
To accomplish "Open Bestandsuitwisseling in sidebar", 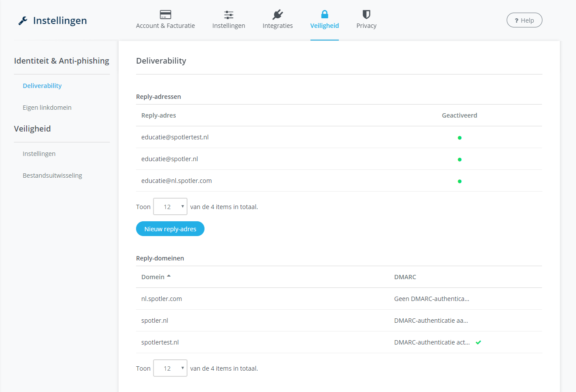I will [52, 176].
